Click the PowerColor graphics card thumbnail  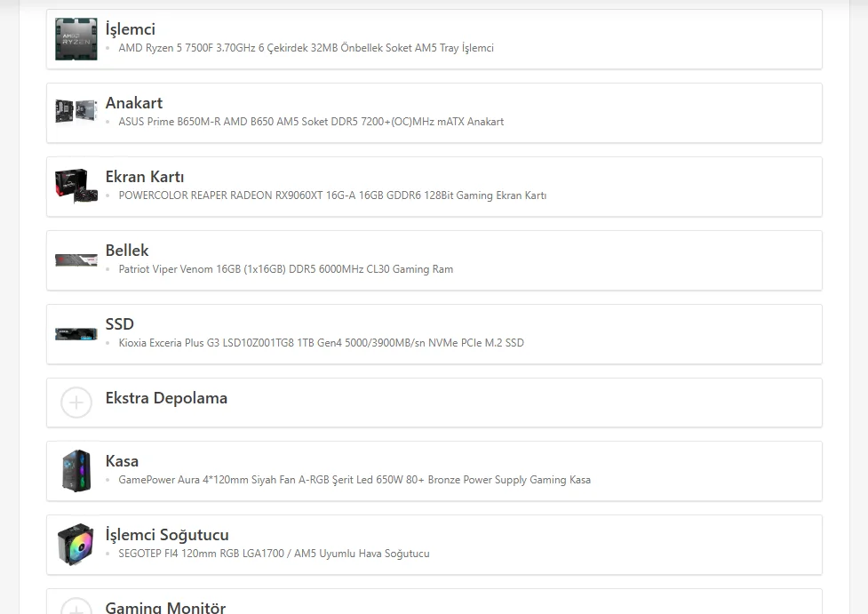76,186
